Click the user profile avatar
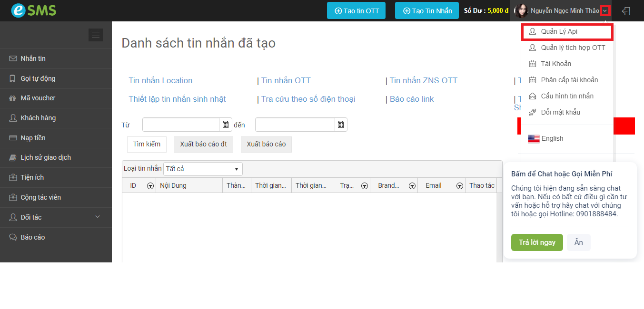The width and height of the screenshot is (644, 309). [521, 10]
